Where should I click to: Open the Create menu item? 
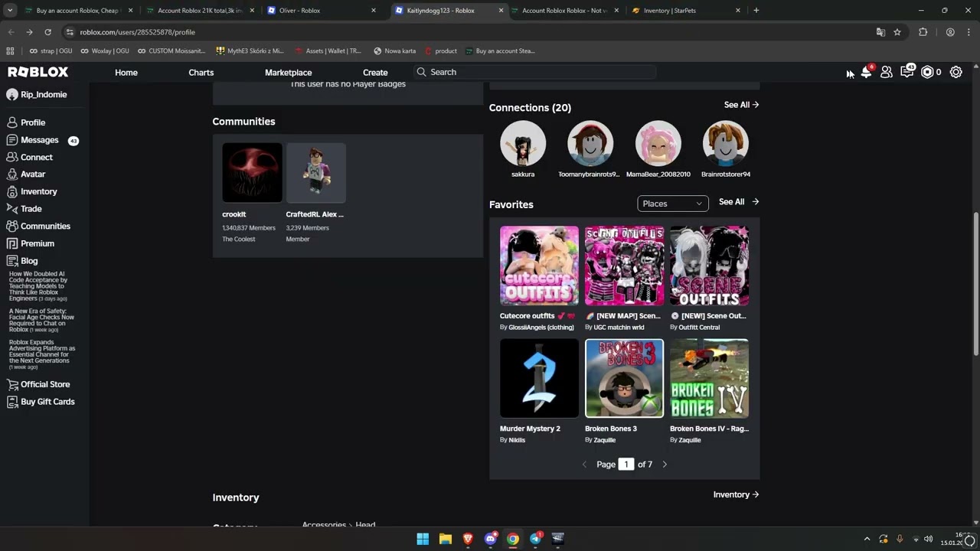(x=375, y=72)
